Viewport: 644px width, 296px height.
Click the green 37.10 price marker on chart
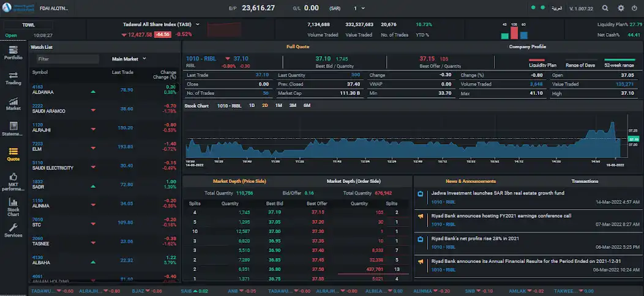pos(634,139)
